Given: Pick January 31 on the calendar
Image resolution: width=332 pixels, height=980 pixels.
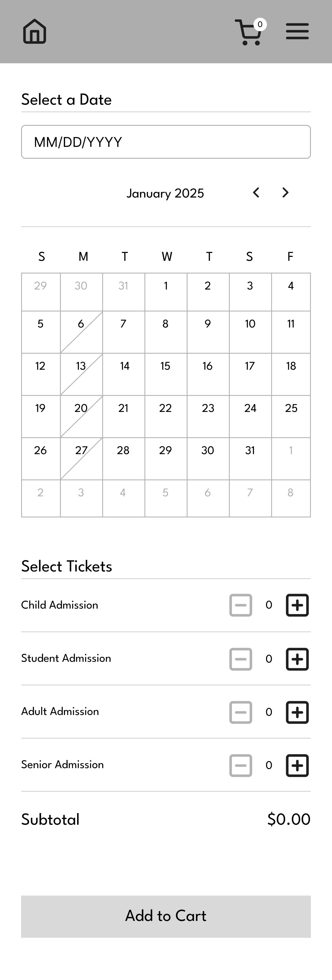Looking at the screenshot, I should tap(250, 459).
